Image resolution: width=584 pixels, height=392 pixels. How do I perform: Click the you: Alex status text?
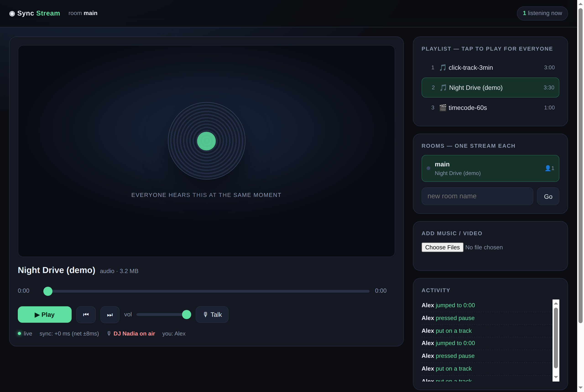[x=174, y=333]
